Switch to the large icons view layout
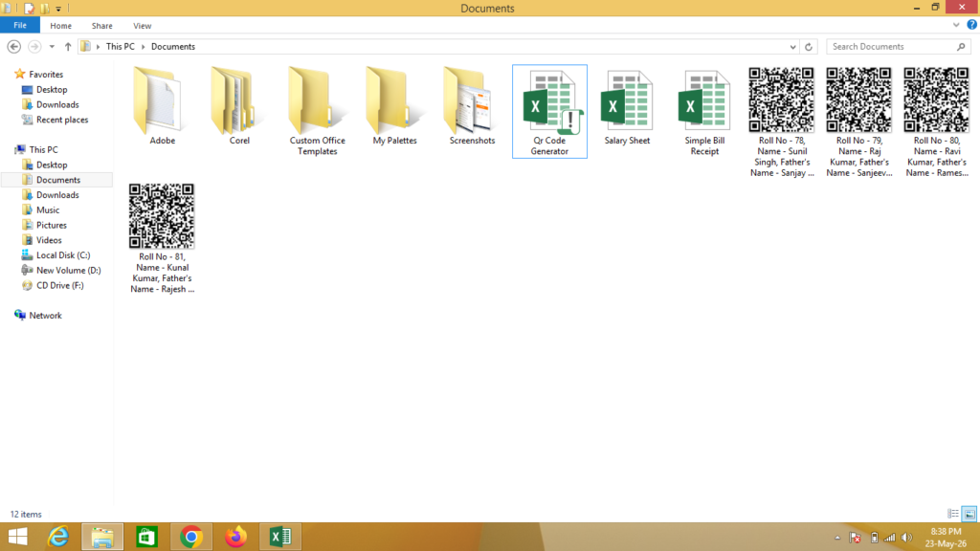This screenshot has height=551, width=980. coord(969,514)
